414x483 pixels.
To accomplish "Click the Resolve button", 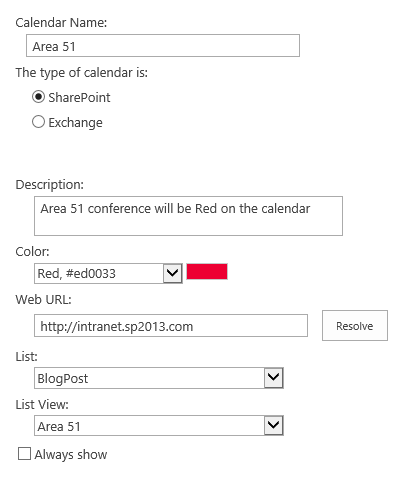I will [x=355, y=326].
